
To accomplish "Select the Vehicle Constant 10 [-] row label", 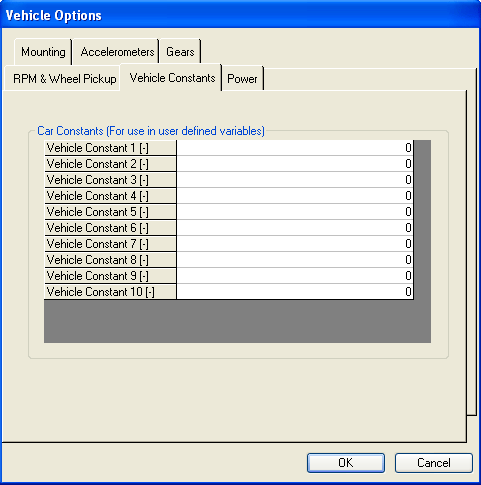I will pyautogui.click(x=110, y=292).
